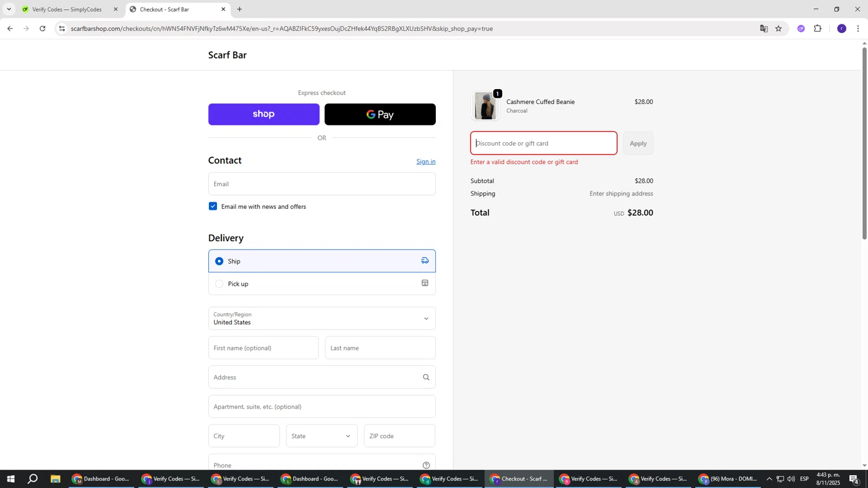Open the taskbar clock and date
The height and width of the screenshot is (488, 868).
tap(828, 479)
